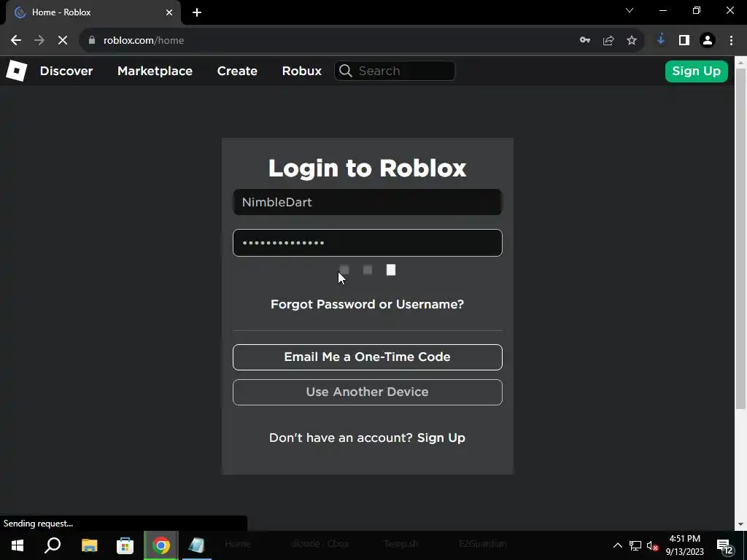
Task: Click the site lock icon
Action: (92, 41)
